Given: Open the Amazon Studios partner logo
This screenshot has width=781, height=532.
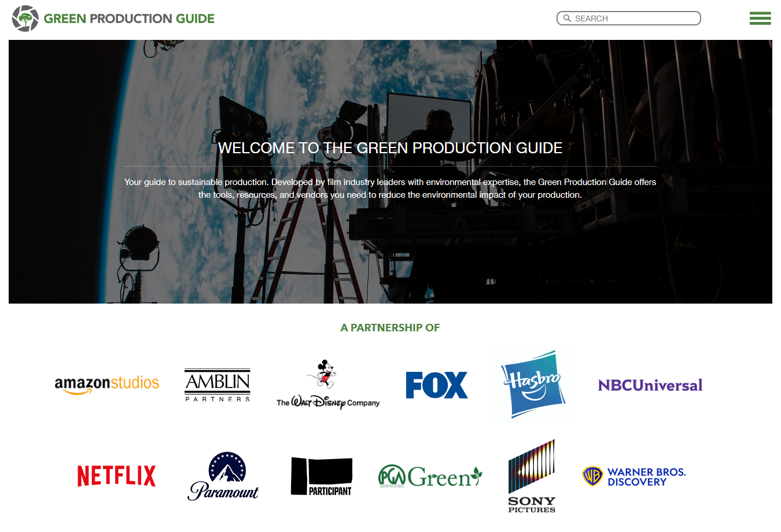Looking at the screenshot, I should click(x=107, y=385).
